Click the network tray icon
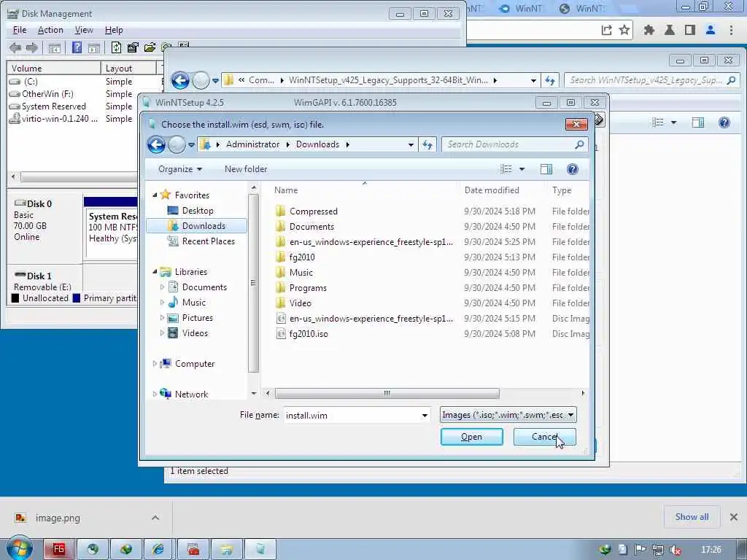The image size is (747, 560). click(x=658, y=550)
